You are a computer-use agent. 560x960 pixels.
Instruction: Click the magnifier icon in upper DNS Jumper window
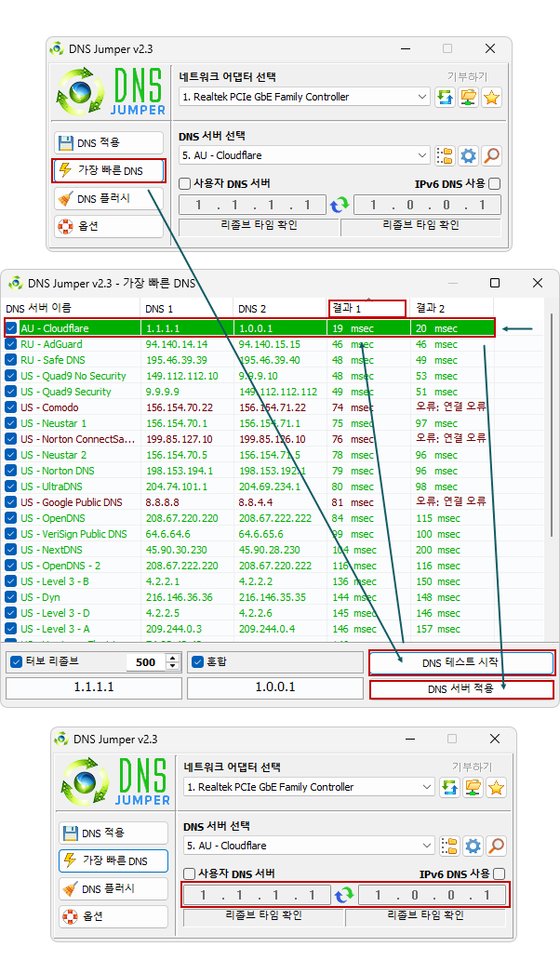[x=491, y=155]
